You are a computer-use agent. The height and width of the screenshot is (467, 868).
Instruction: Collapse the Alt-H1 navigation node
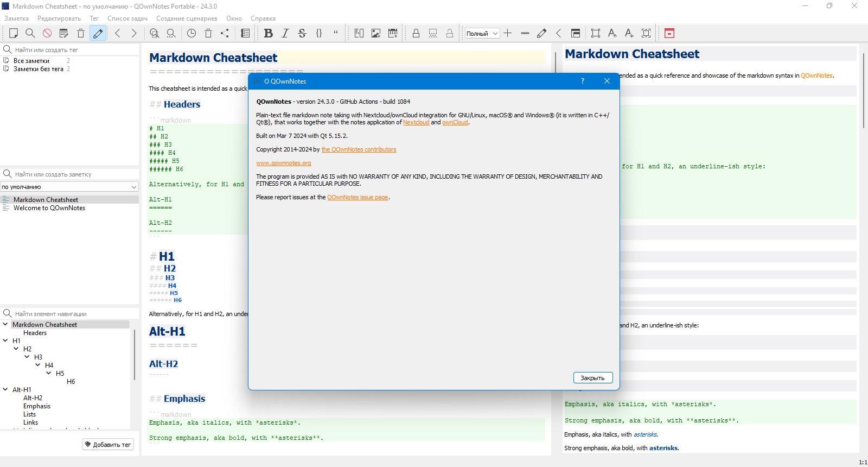[5, 389]
